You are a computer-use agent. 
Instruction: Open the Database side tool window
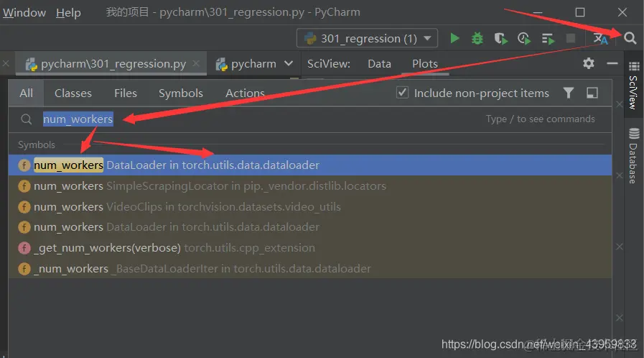coord(633,156)
